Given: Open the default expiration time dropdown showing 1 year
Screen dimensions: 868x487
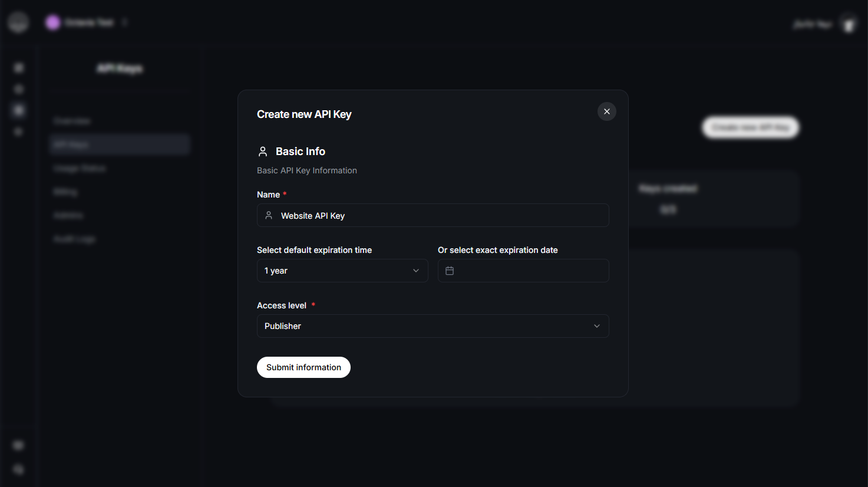Looking at the screenshot, I should coord(342,271).
